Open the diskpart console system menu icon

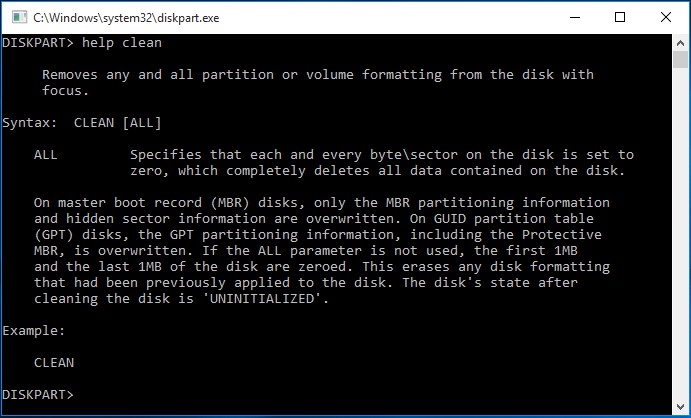[19, 18]
